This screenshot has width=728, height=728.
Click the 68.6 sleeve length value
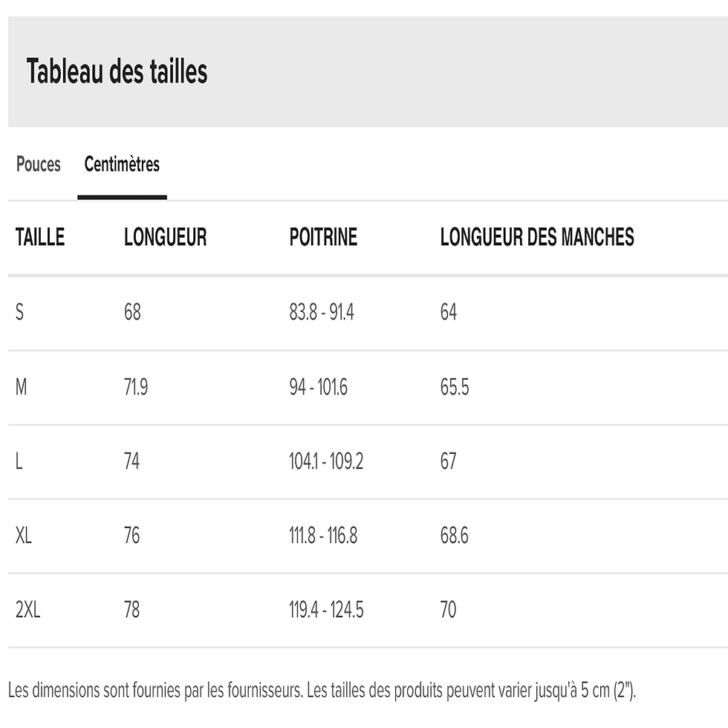pyautogui.click(x=454, y=536)
